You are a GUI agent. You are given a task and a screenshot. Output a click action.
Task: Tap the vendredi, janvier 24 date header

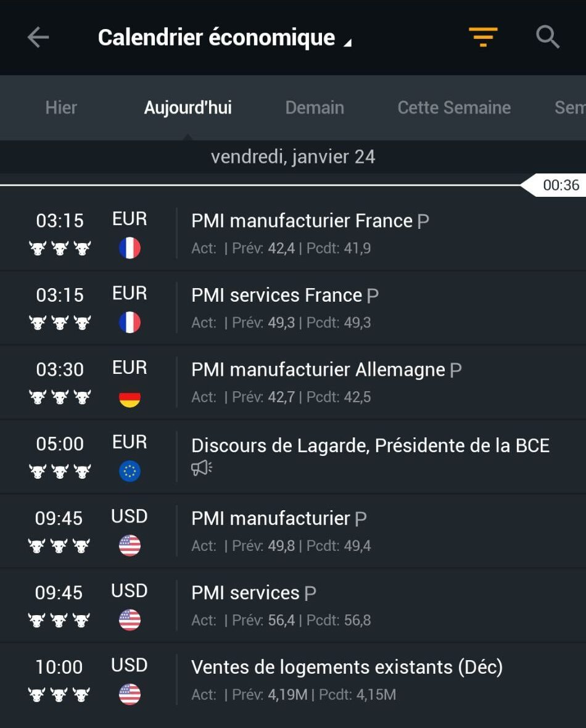(293, 157)
